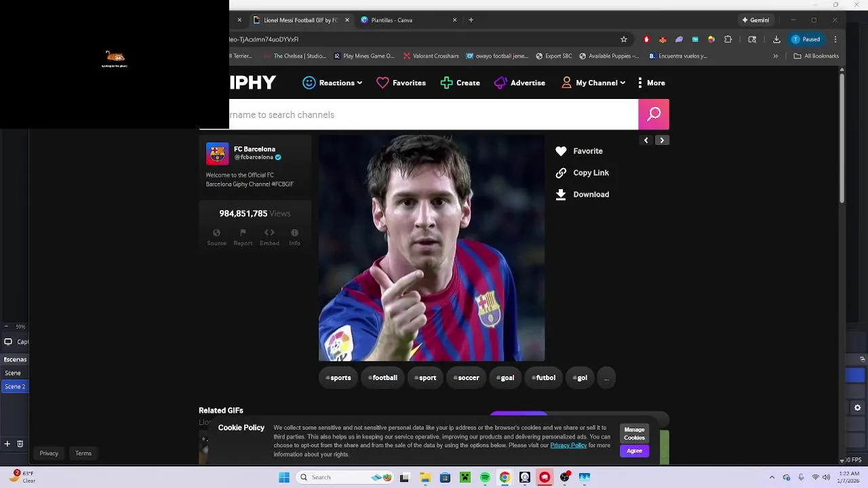Add a scene with the plus icon in OBS
Image resolution: width=868 pixels, height=488 pixels.
(7, 444)
